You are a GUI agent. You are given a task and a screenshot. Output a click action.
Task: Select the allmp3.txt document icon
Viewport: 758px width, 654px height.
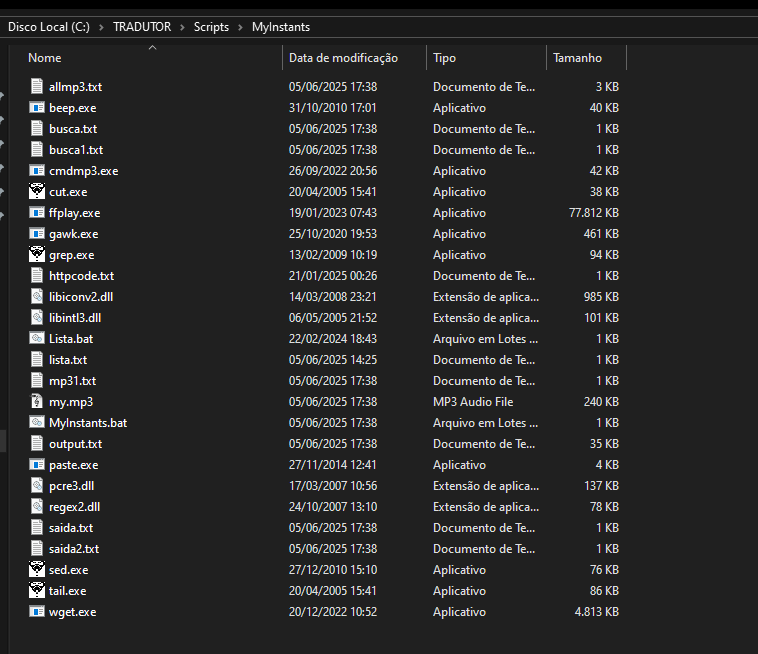click(37, 87)
